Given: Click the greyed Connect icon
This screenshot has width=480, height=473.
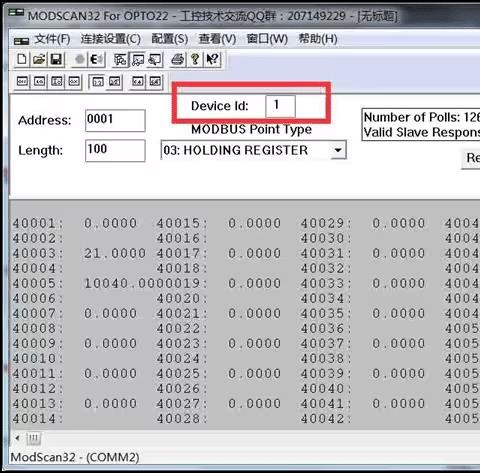Looking at the screenshot, I should [80, 60].
